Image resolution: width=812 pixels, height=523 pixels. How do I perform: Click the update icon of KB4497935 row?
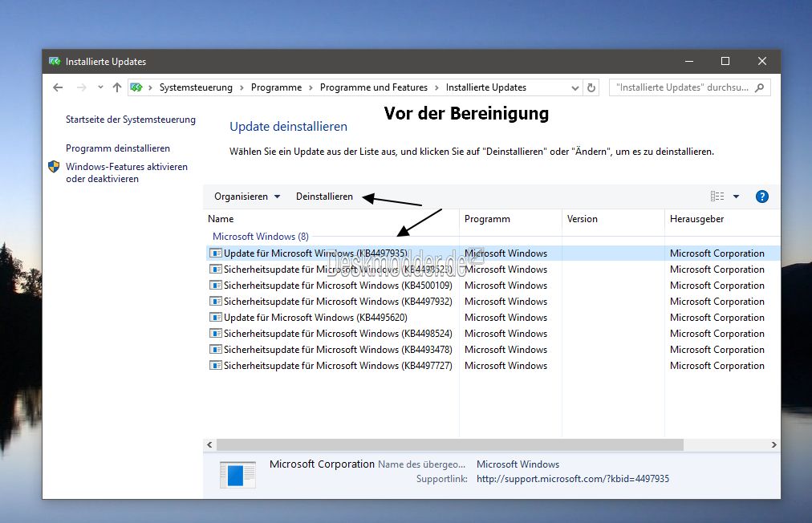coord(215,253)
